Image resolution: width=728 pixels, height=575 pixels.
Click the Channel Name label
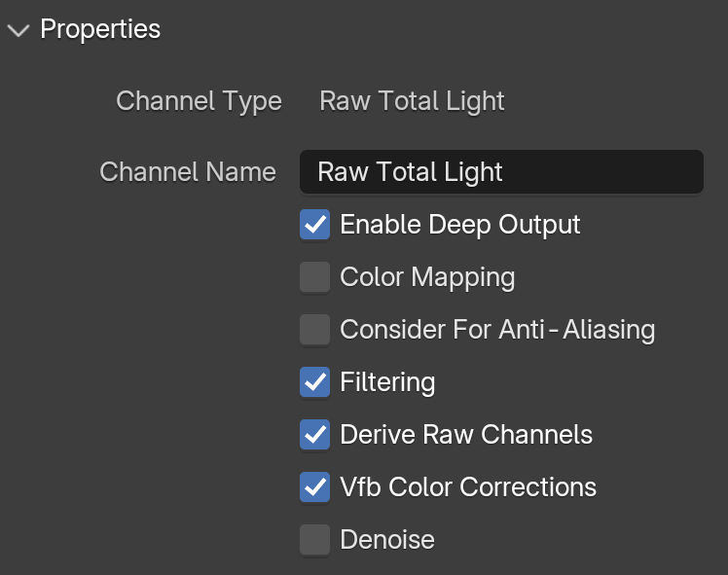click(x=188, y=172)
